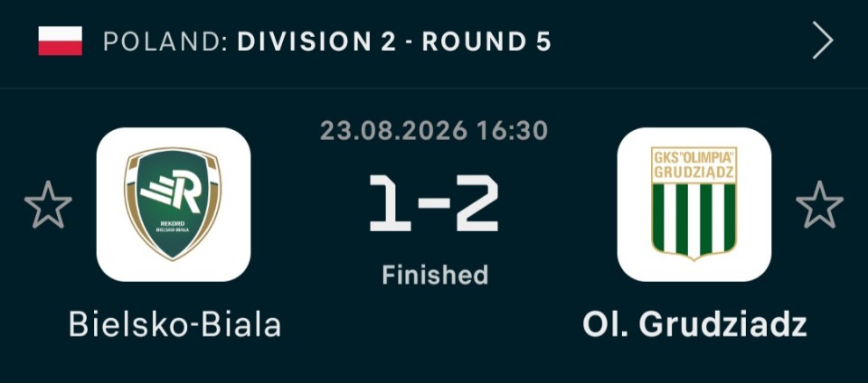Tap the white rounded tile behind Rekord logo
This screenshot has height=383, width=868.
(x=174, y=204)
